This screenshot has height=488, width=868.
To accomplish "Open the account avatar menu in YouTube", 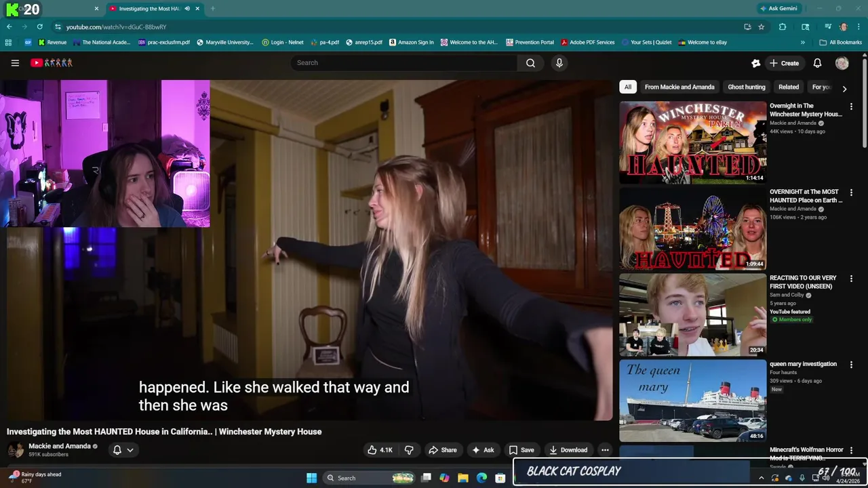I will (842, 63).
